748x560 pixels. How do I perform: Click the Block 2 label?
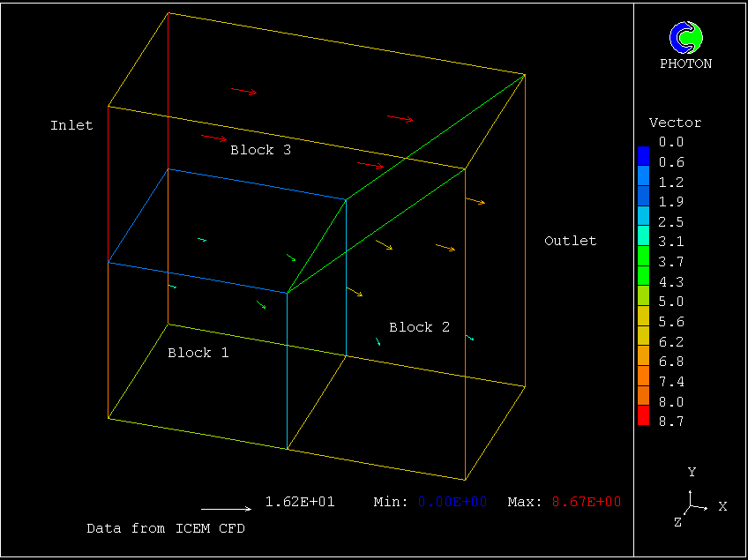pos(419,327)
